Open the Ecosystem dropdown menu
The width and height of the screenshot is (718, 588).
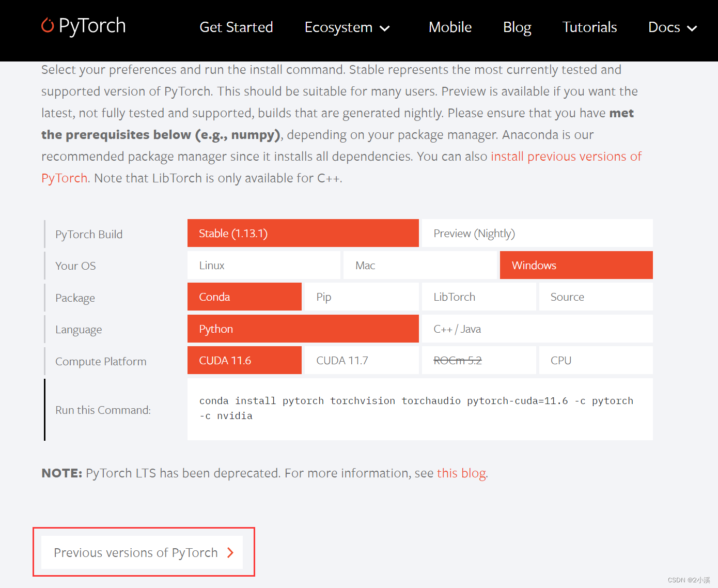pos(338,27)
